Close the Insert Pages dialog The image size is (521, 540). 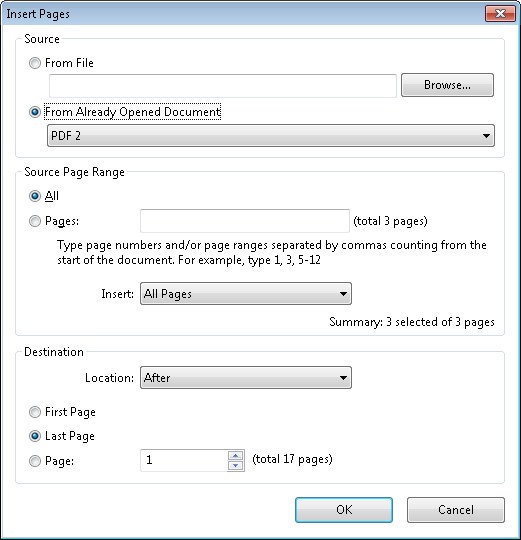click(x=500, y=13)
